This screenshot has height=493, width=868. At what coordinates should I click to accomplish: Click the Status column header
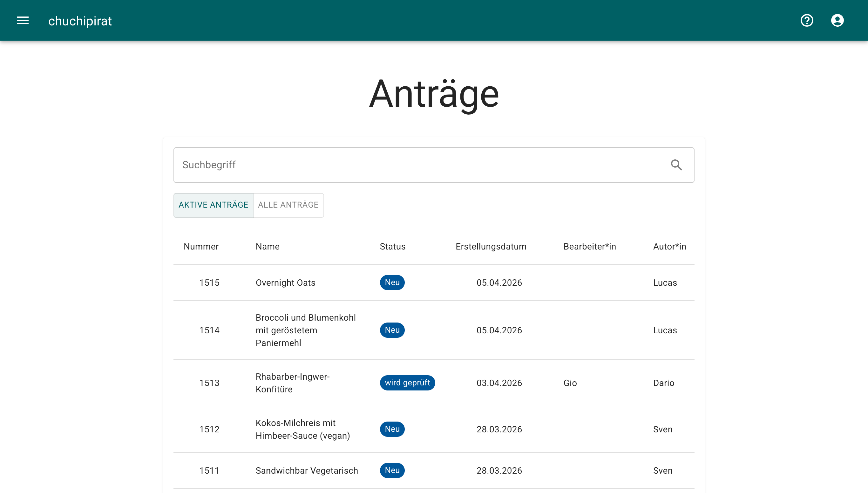(392, 246)
